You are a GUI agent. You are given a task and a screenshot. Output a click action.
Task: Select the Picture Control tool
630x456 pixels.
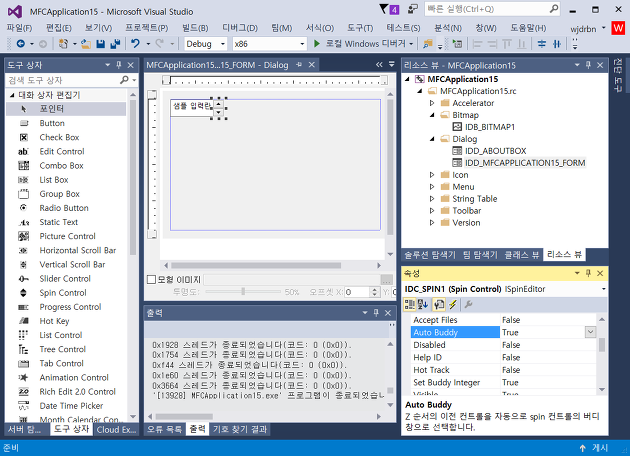click(x=68, y=236)
